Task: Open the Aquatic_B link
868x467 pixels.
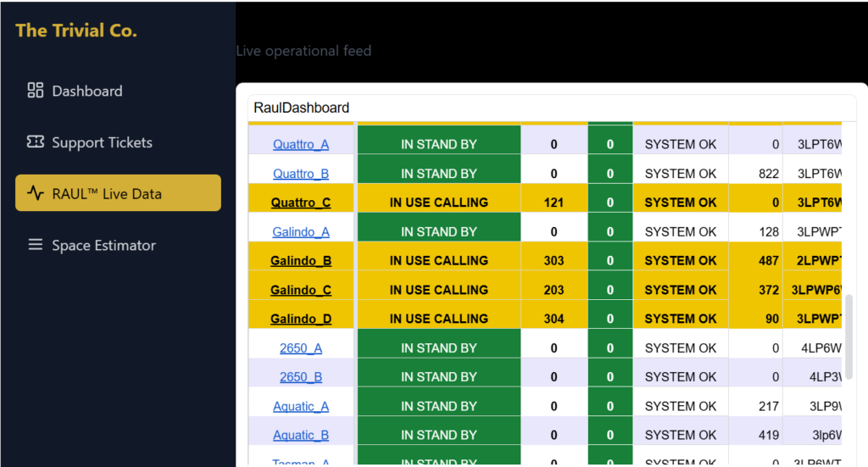Action: 301,436
